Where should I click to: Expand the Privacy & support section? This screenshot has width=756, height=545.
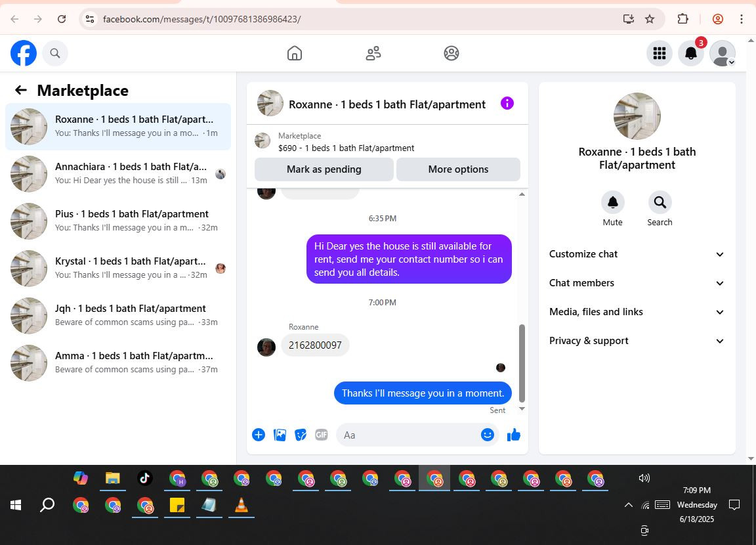click(637, 341)
